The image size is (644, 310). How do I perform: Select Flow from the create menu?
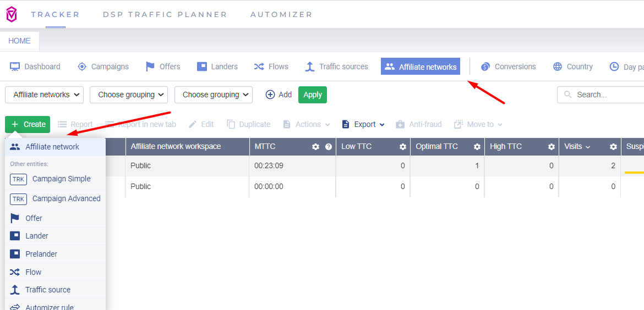33,272
